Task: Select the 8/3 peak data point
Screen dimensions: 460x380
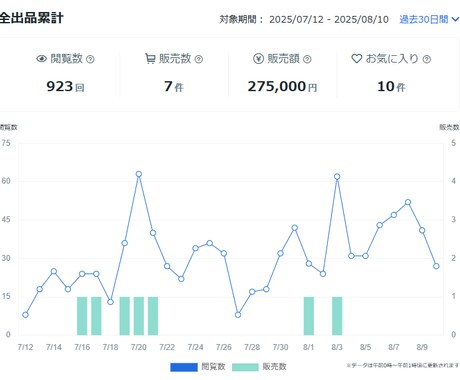Action: tap(337, 177)
